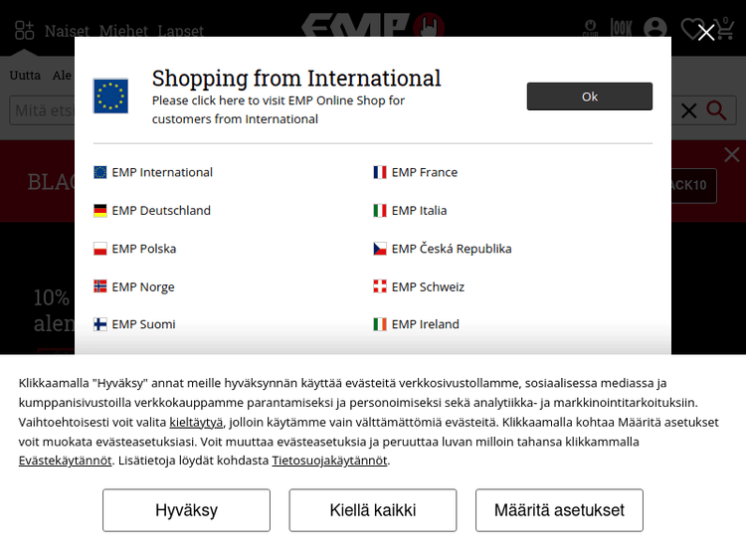Reject all cookies via Kiellä kaikki
The image size is (746, 560).
pos(373,510)
